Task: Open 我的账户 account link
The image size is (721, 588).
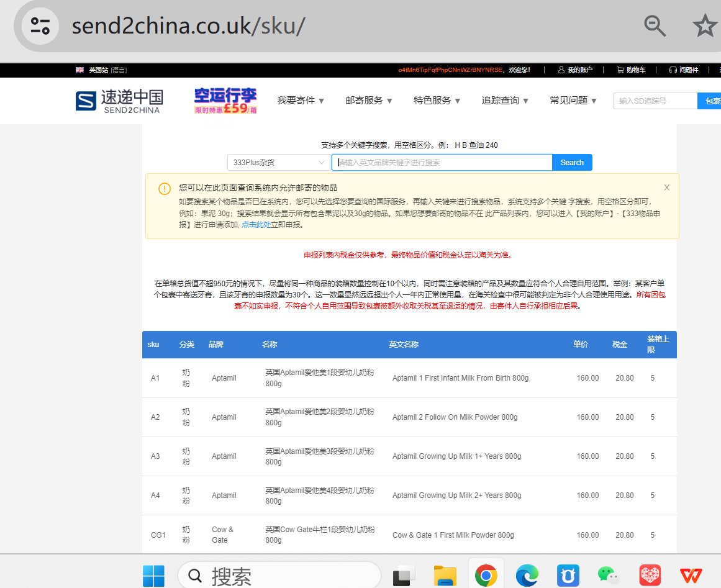Action: (575, 70)
